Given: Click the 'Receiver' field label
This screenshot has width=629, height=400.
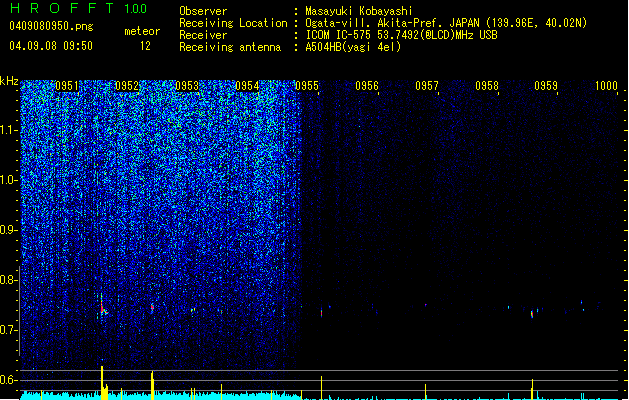Looking at the screenshot, I should click(x=203, y=35).
